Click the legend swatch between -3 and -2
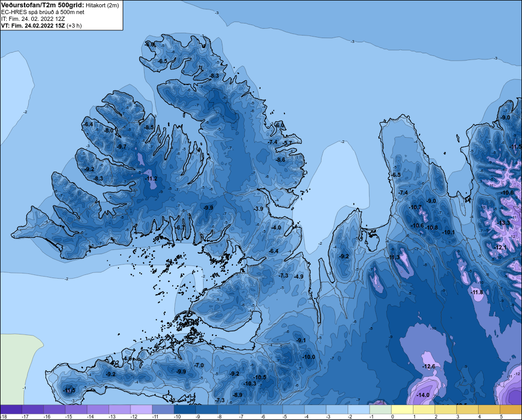 [x=337, y=410]
